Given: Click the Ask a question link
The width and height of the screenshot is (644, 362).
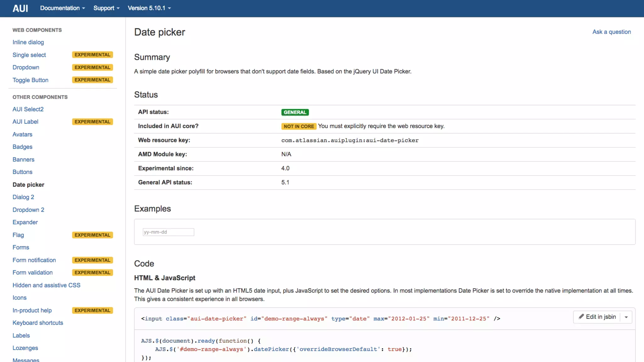Looking at the screenshot, I should 611,32.
